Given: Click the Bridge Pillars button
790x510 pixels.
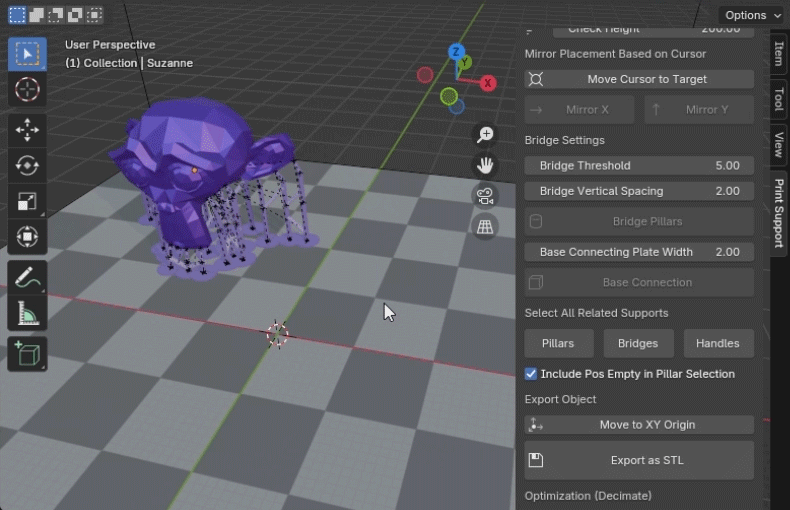Looking at the screenshot, I should click(639, 221).
